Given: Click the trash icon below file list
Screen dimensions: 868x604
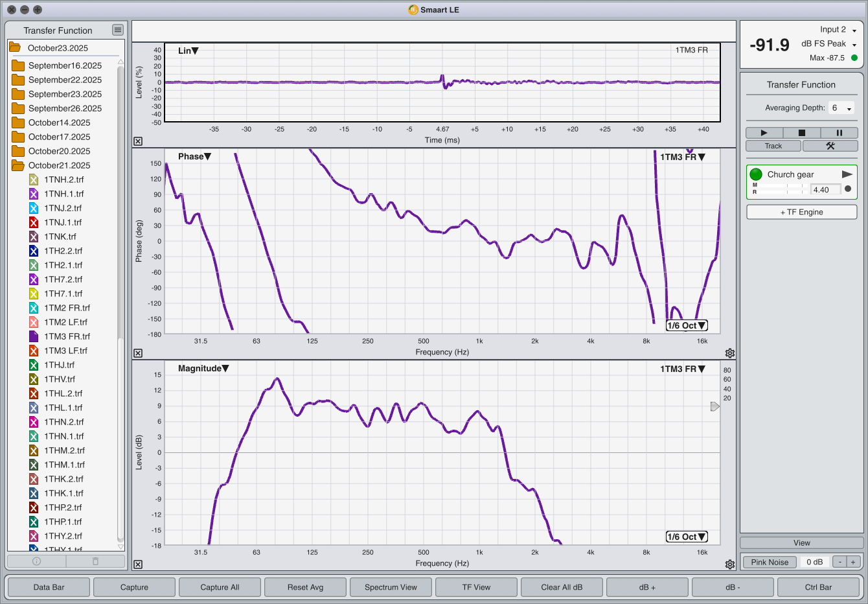Looking at the screenshot, I should point(95,561).
